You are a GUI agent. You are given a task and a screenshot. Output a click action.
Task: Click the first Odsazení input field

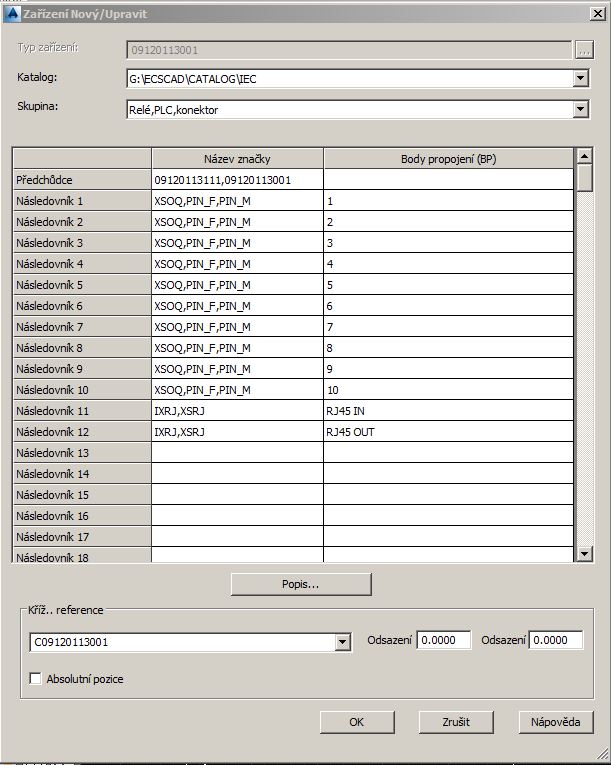point(444,640)
